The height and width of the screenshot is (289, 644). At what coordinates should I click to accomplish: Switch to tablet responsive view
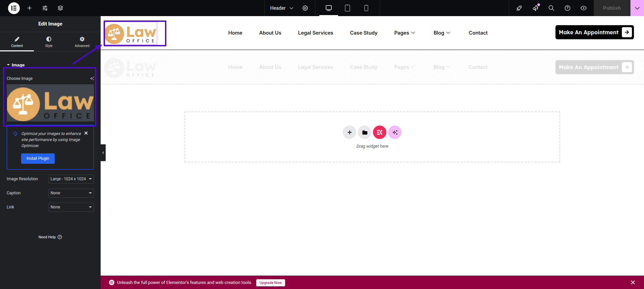pos(347,8)
